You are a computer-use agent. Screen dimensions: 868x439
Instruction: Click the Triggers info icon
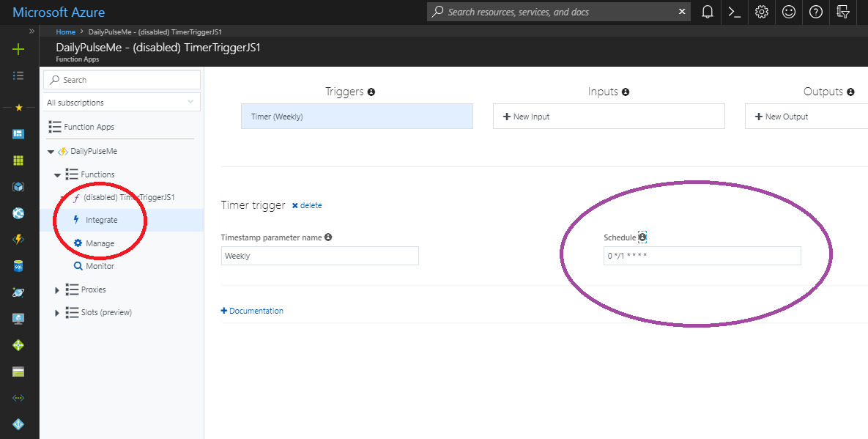point(371,92)
